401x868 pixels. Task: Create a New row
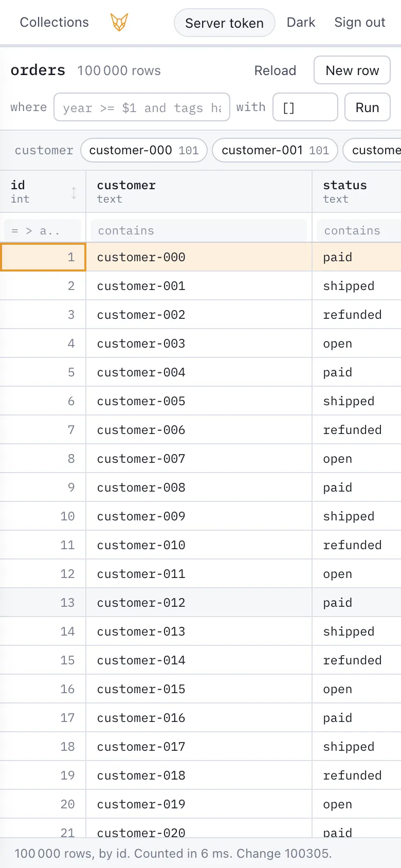click(352, 70)
